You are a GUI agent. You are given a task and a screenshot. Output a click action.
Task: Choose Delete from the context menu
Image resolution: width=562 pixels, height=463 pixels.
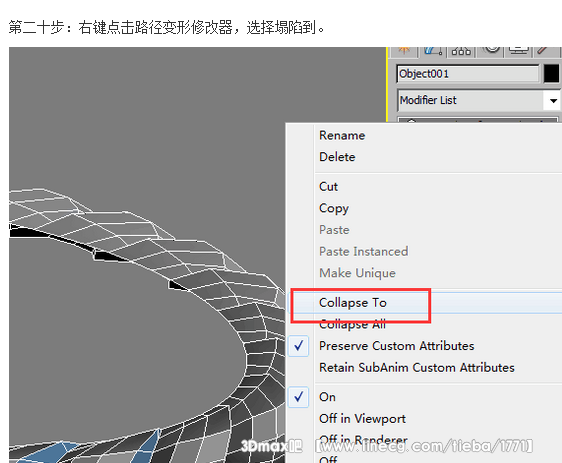337,157
